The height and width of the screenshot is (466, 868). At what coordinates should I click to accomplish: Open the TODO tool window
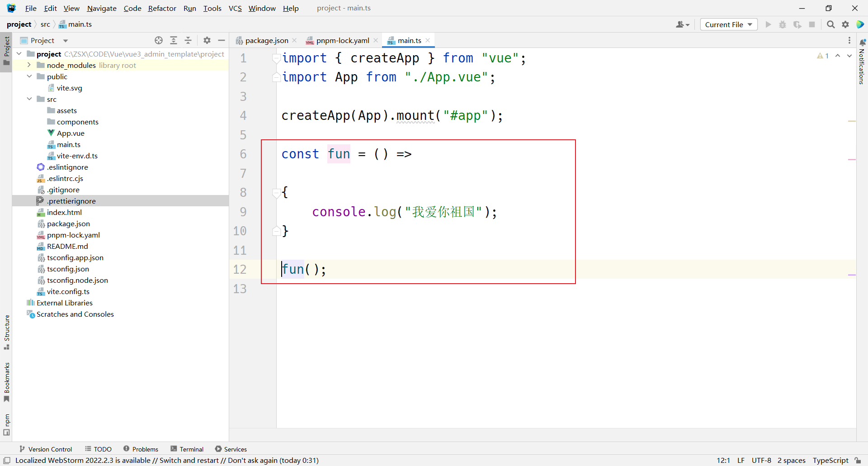(98, 449)
